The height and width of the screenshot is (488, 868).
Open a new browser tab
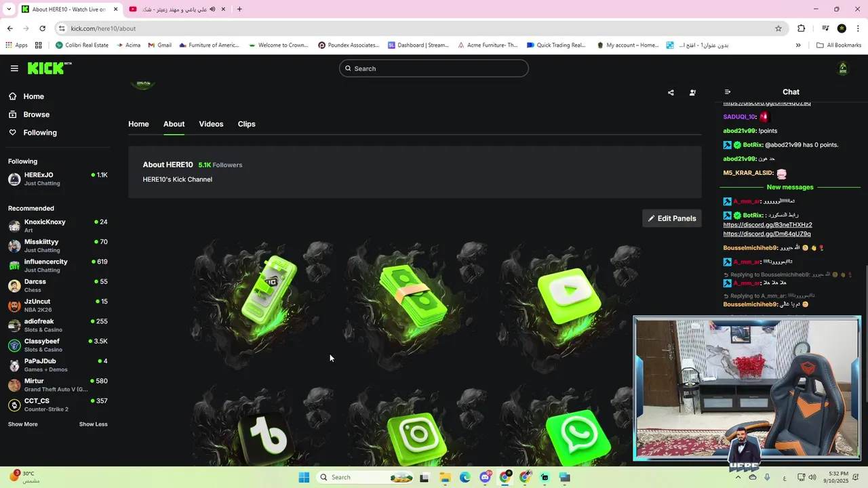click(x=239, y=9)
